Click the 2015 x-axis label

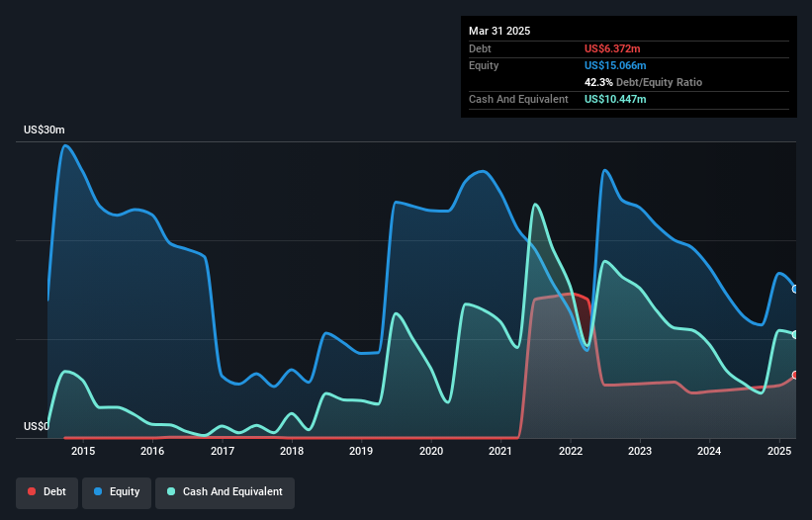pyautogui.click(x=83, y=451)
